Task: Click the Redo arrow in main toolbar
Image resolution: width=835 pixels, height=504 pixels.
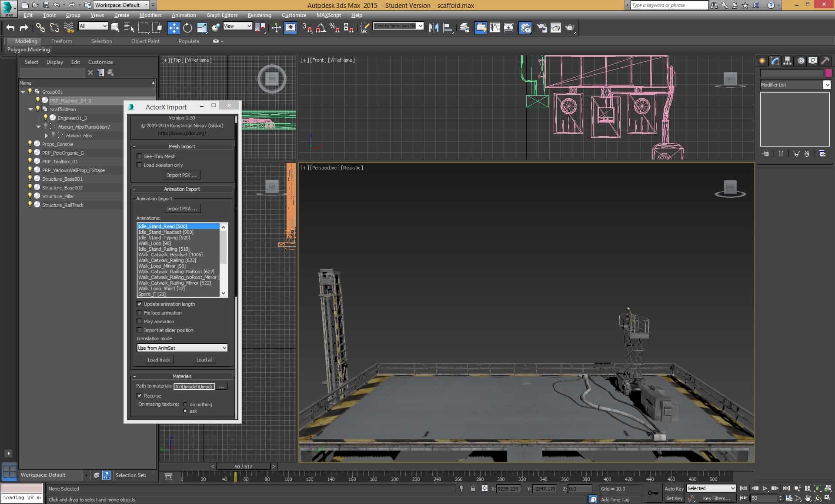Action: click(24, 28)
